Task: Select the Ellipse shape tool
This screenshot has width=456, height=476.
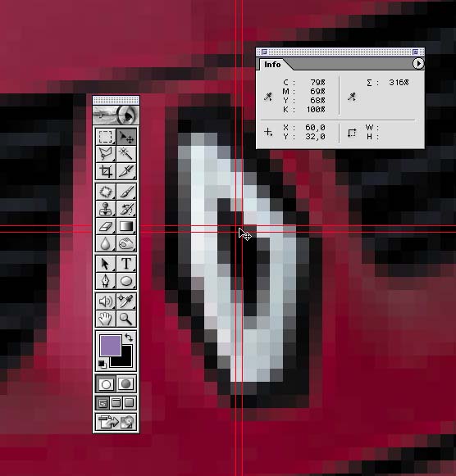Action: tap(126, 281)
